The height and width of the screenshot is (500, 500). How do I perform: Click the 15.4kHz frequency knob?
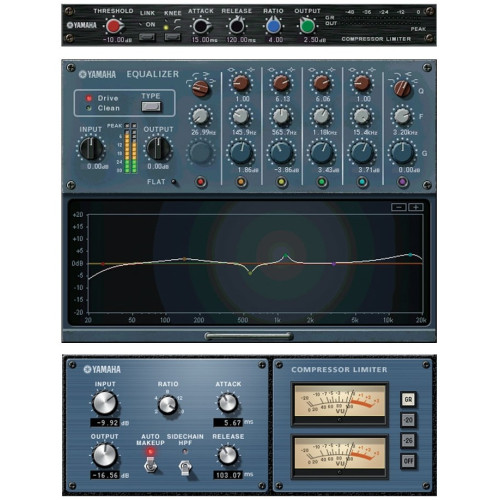[x=362, y=116]
